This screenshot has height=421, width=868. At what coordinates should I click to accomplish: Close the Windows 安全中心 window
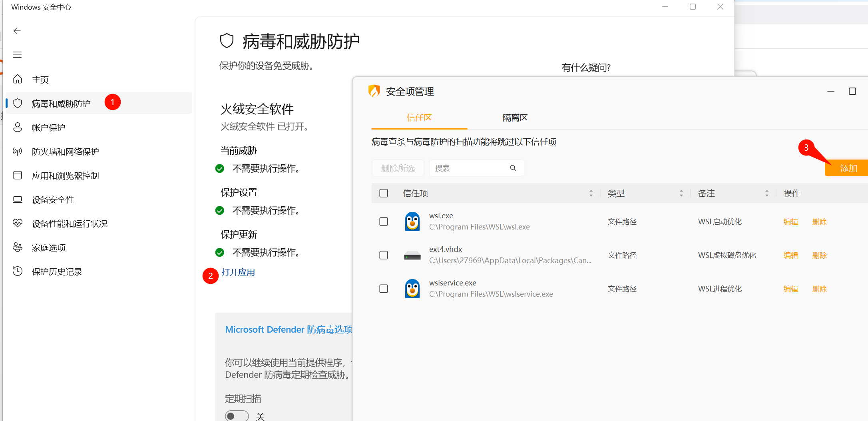click(x=720, y=7)
